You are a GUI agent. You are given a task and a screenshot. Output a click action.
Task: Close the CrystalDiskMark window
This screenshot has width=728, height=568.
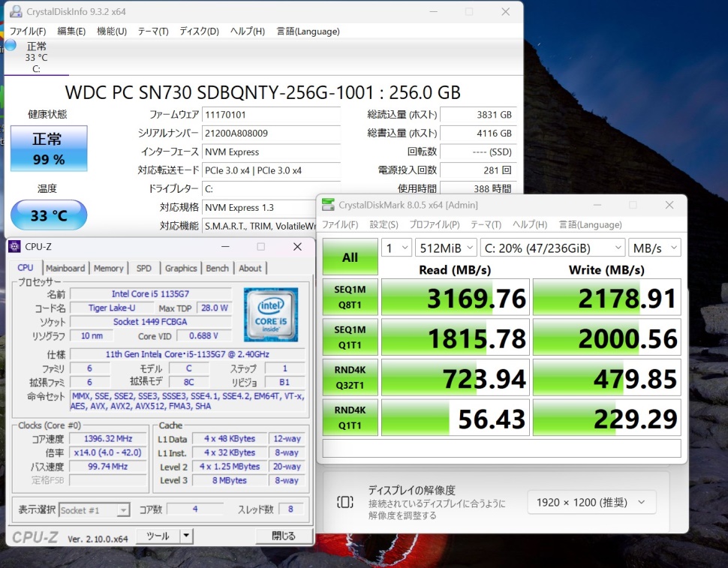point(669,205)
